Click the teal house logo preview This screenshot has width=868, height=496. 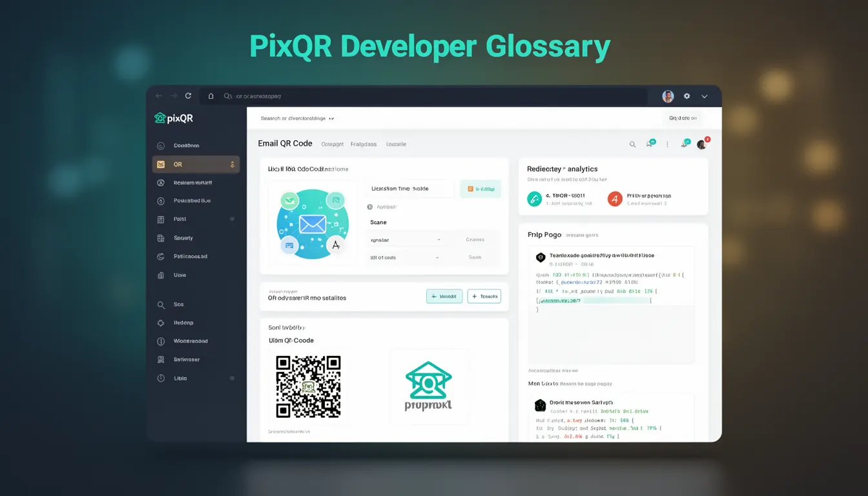pos(428,386)
